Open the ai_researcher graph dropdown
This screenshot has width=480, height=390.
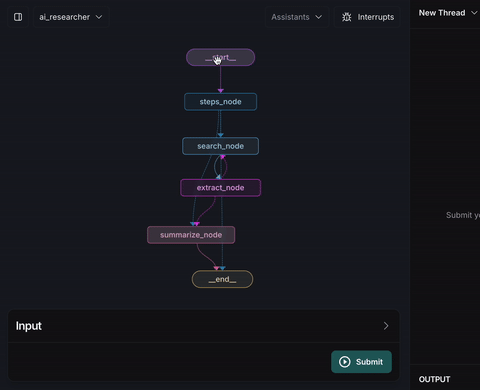click(71, 17)
